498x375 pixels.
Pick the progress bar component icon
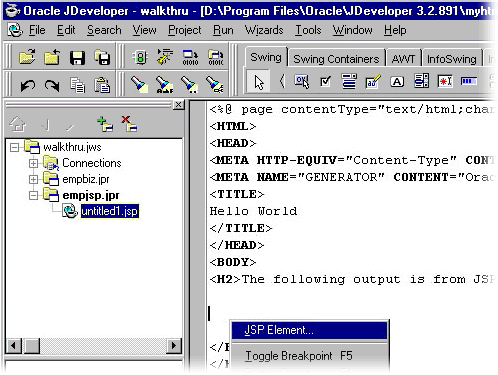click(x=469, y=81)
